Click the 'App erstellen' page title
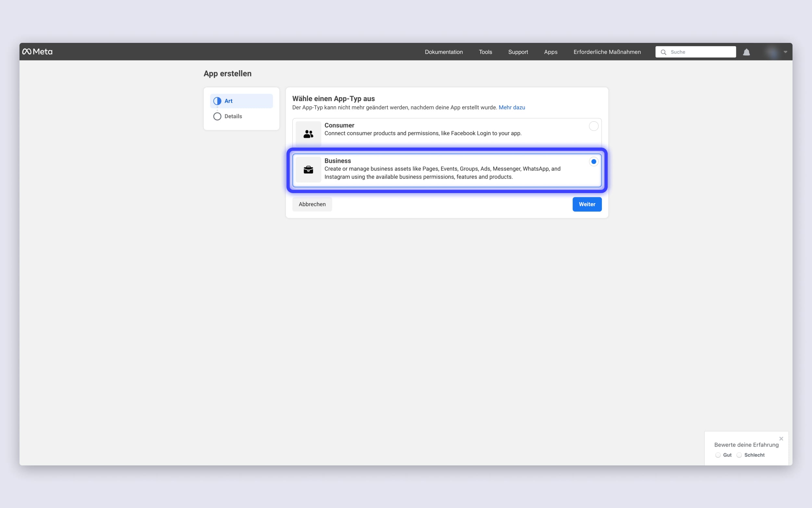 [227, 73]
